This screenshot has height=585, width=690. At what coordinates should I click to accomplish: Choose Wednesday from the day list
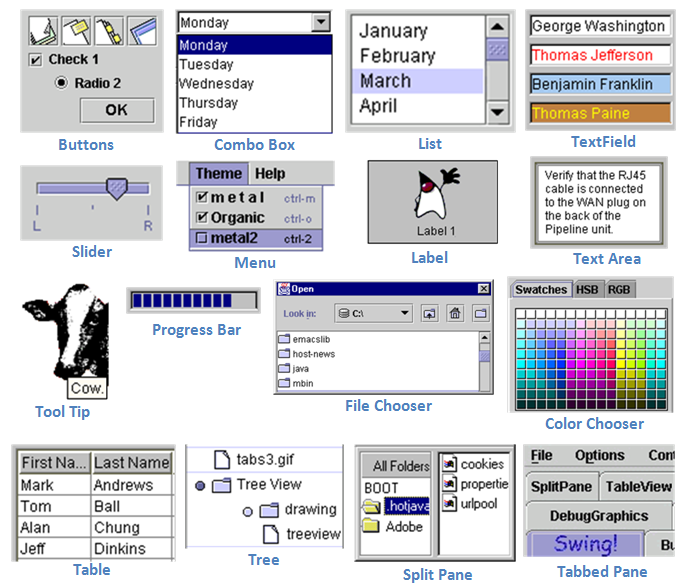[x=216, y=84]
